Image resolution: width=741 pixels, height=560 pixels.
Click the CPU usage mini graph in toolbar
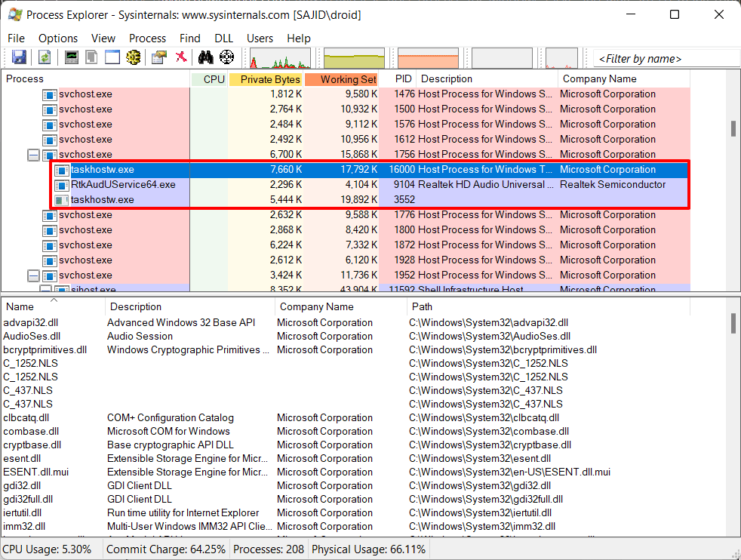click(x=280, y=58)
